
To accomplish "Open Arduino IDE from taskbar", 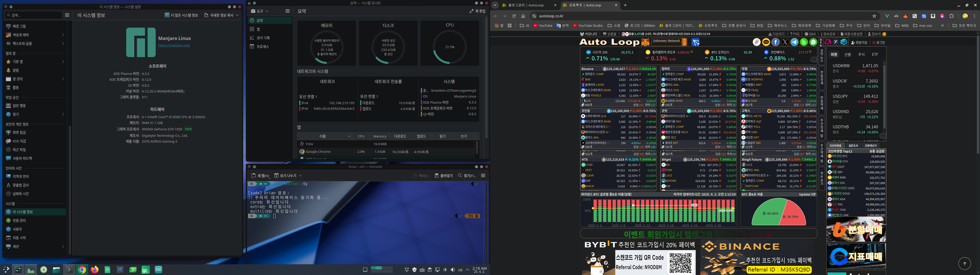I will [159, 270].
